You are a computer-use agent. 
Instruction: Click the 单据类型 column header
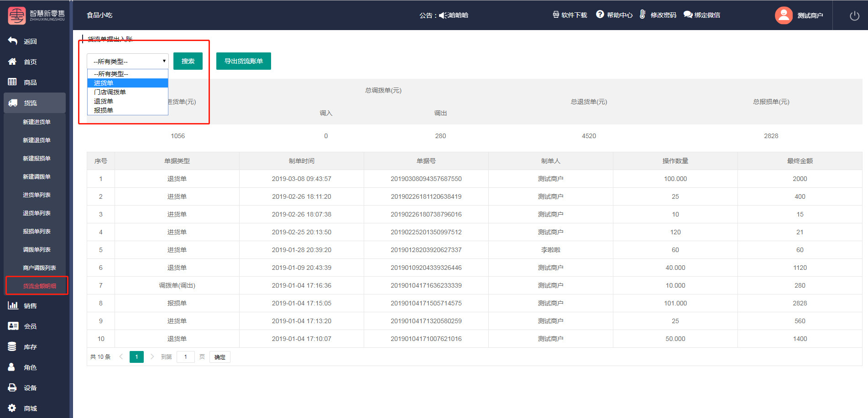coord(177,161)
